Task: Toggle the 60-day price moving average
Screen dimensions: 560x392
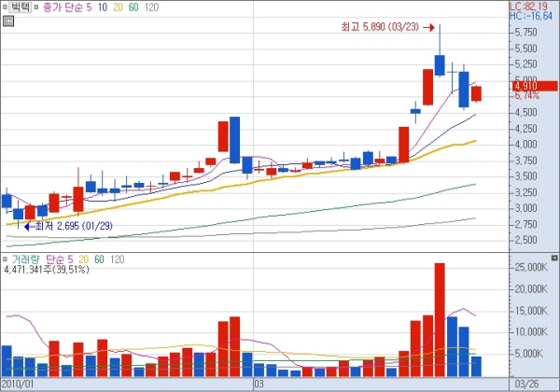Action: [133, 7]
